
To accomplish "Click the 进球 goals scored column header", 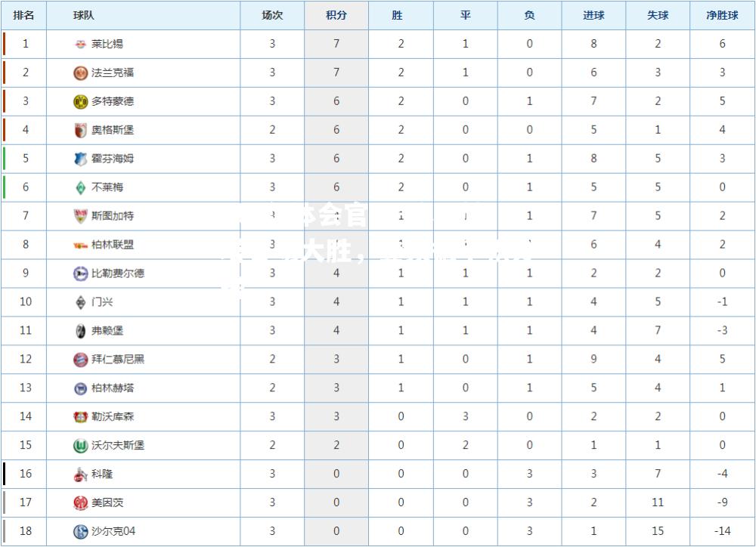I will point(593,15).
